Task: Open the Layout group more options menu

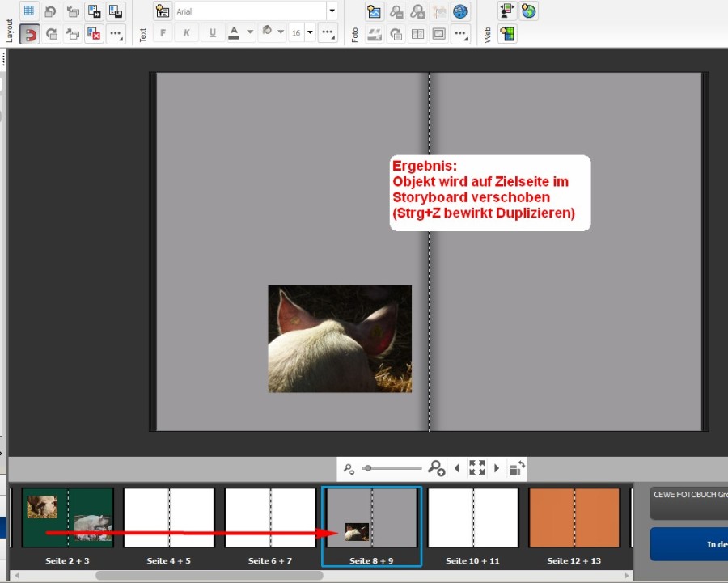Action: 116,34
